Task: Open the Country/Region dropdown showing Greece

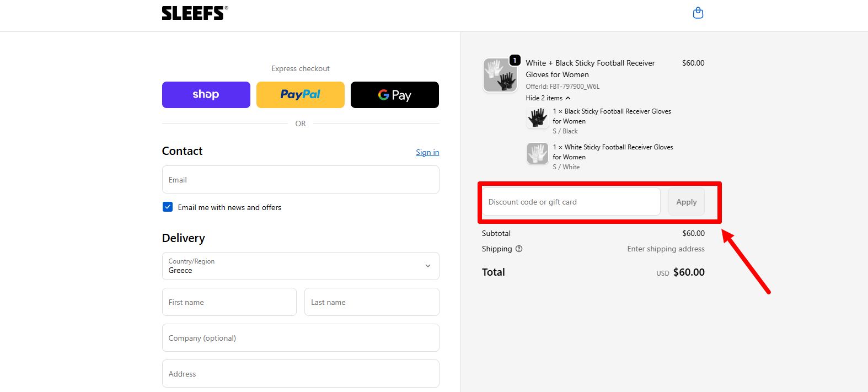Action: tap(301, 266)
